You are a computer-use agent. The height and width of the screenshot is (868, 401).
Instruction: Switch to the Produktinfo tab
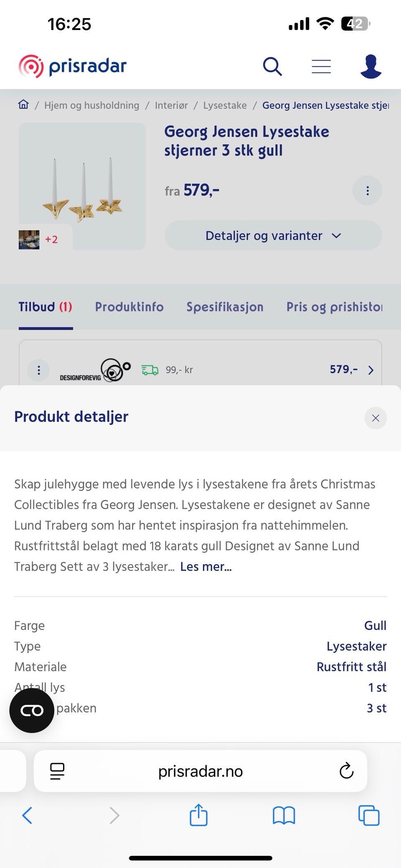pyautogui.click(x=129, y=307)
